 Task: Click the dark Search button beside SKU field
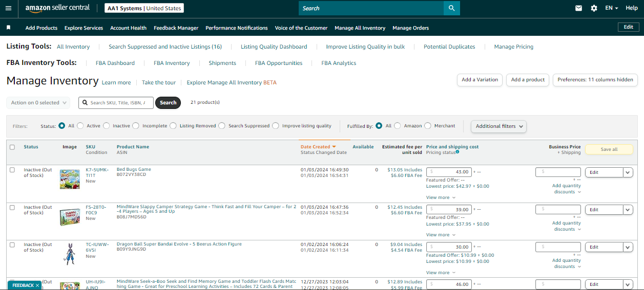[168, 103]
